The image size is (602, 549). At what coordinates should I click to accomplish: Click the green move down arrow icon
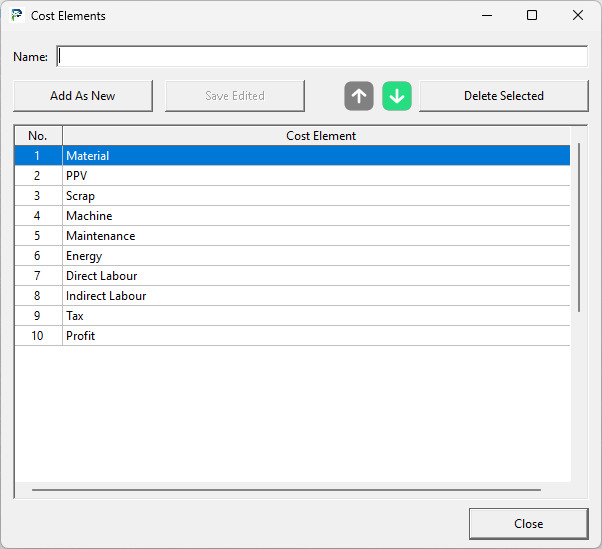tap(397, 96)
